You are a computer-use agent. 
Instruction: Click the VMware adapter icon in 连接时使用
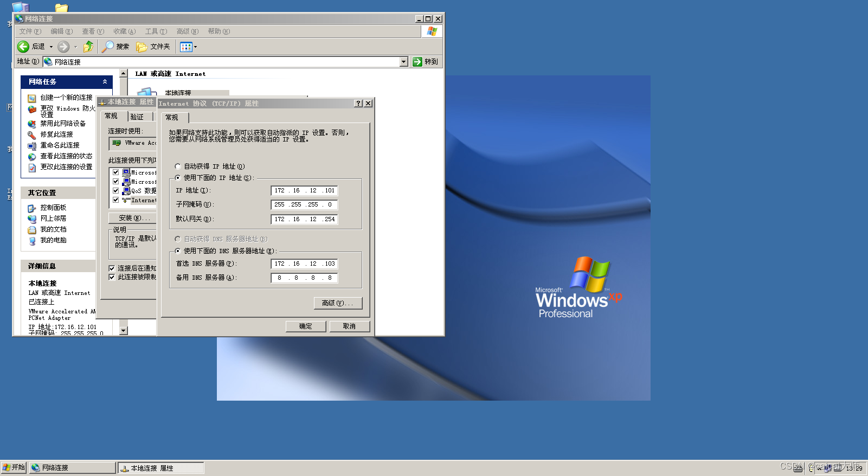click(117, 143)
